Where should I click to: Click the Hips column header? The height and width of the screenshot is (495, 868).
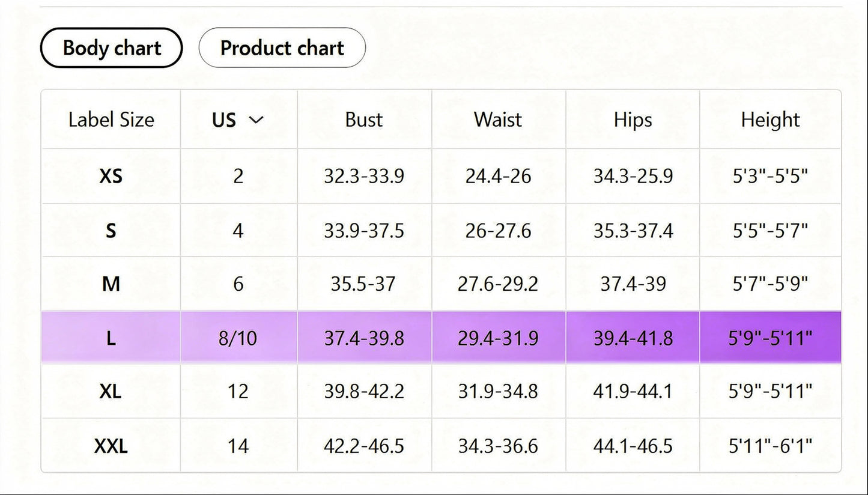click(x=633, y=120)
